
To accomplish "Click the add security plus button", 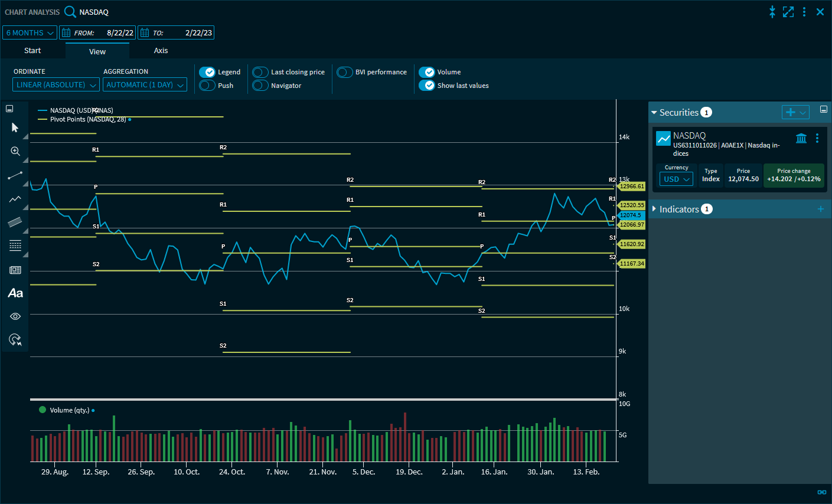I will point(790,112).
